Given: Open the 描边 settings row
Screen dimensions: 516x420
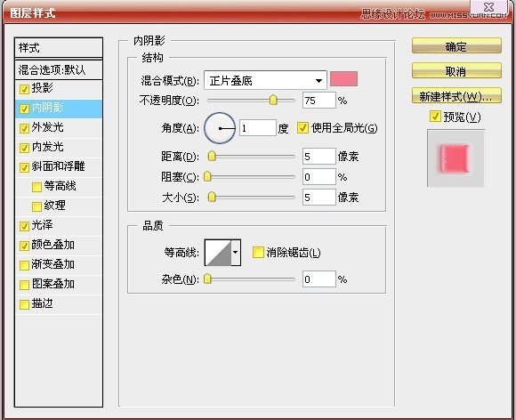Looking at the screenshot, I should tap(59, 304).
